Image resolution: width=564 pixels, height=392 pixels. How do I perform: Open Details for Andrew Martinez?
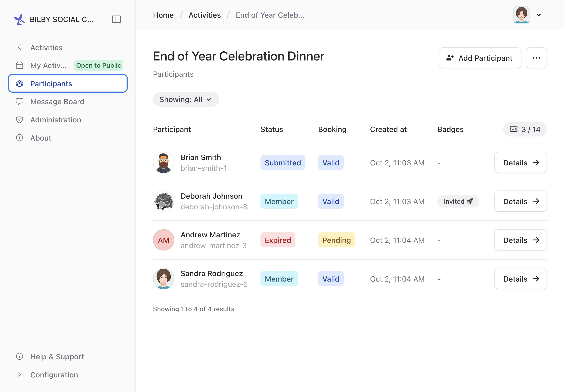pos(520,240)
